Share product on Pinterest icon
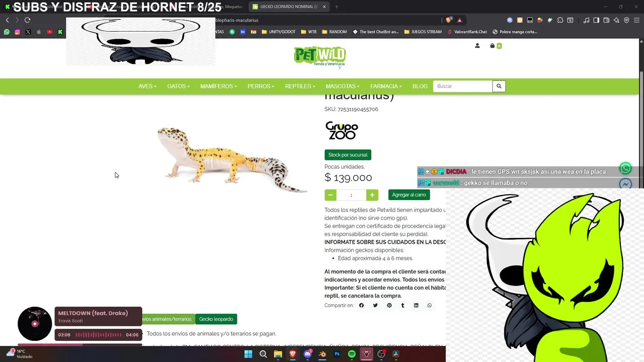644x362 pixels. click(389, 305)
